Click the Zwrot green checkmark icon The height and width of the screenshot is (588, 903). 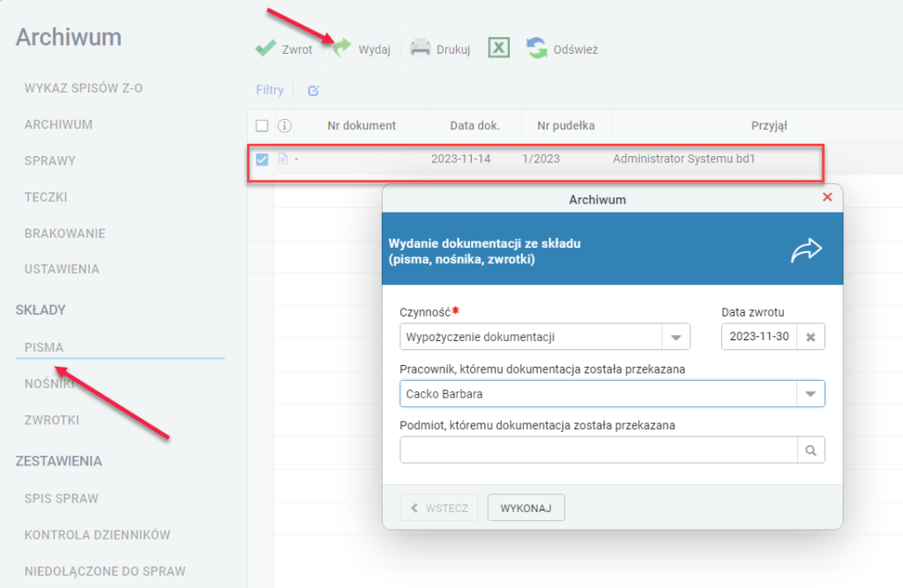click(x=265, y=48)
